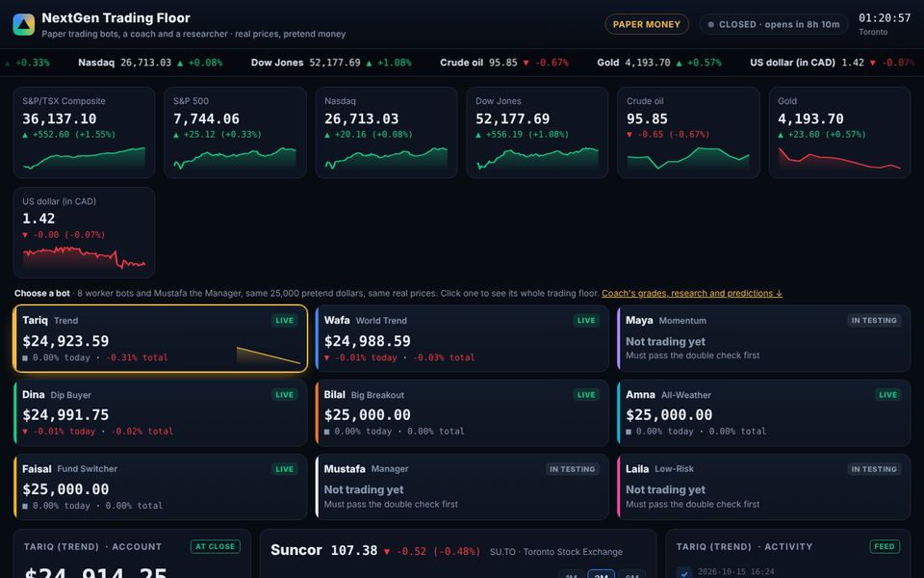
Task: Click the AT CLOSE badge in Tariq account panel
Action: (x=215, y=547)
